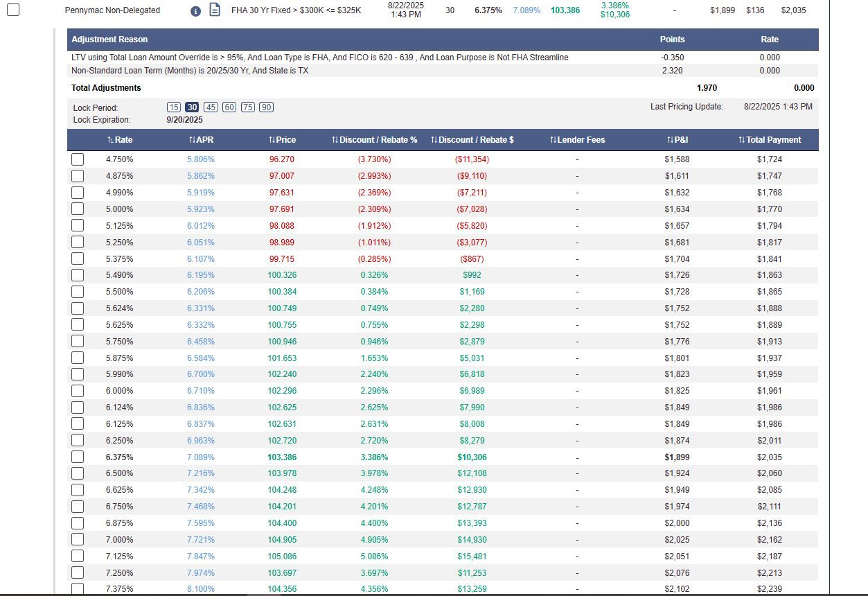868x596 pixels.
Task: Check the 4.875% rate row checkbox
Action: tap(78, 176)
